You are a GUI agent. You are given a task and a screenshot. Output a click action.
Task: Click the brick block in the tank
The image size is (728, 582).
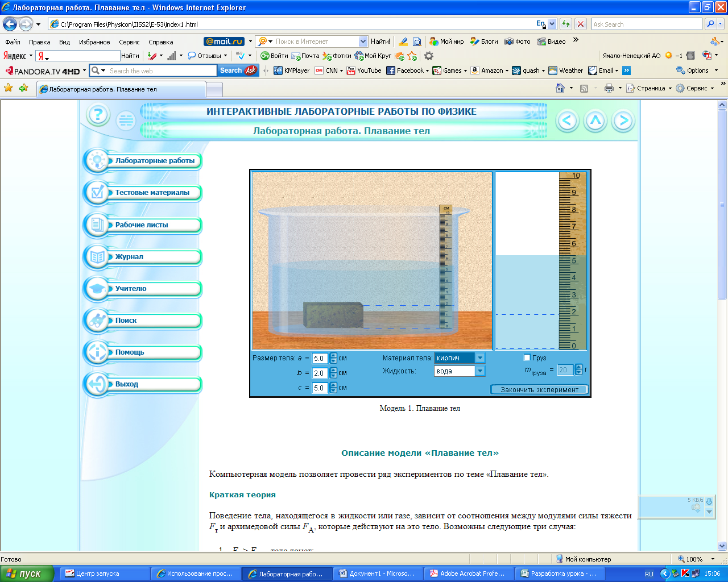pos(333,315)
